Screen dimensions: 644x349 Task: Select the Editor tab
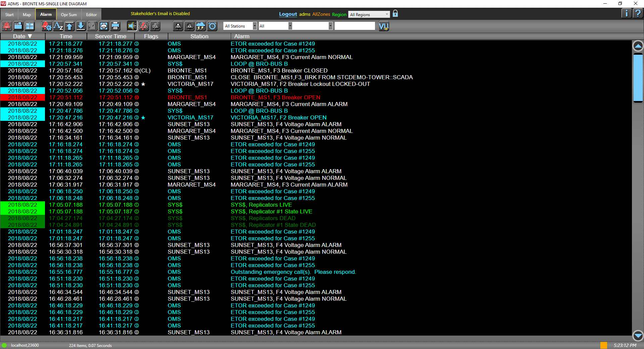tap(91, 14)
